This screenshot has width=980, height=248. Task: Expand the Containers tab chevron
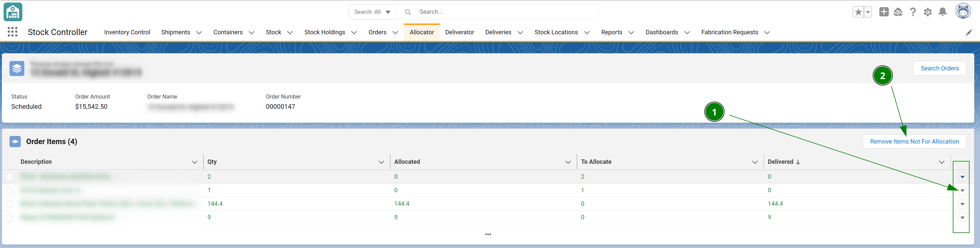[x=251, y=33]
